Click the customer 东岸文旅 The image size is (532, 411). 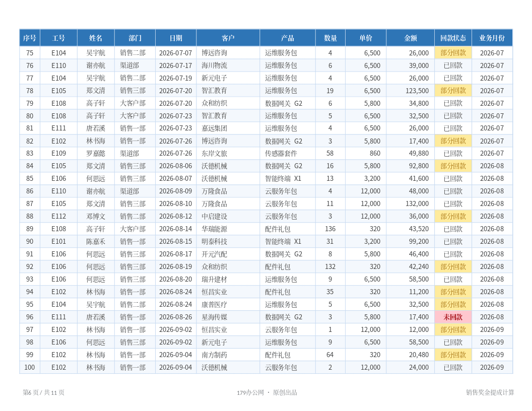pyautogui.click(x=215, y=154)
